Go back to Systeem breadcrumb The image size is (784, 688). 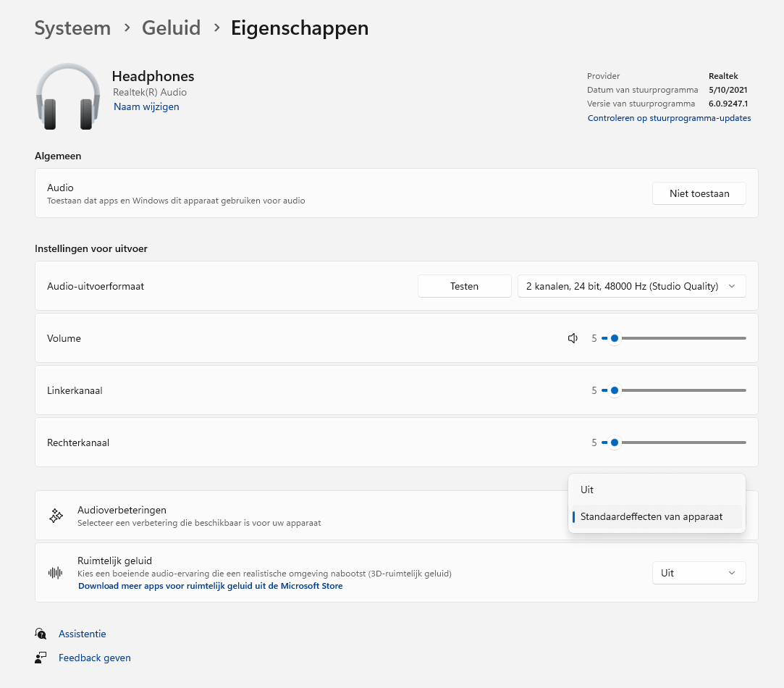pos(72,28)
